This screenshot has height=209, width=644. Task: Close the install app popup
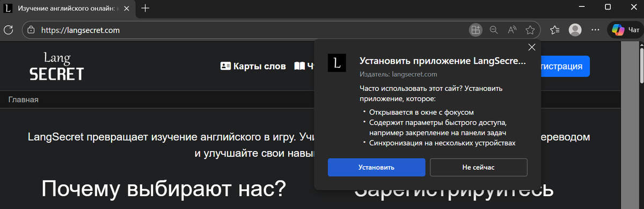tap(532, 47)
